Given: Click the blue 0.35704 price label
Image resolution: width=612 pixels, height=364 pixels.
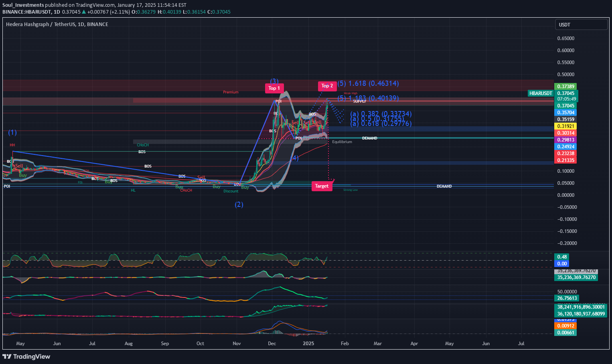Looking at the screenshot, I should [x=565, y=113].
